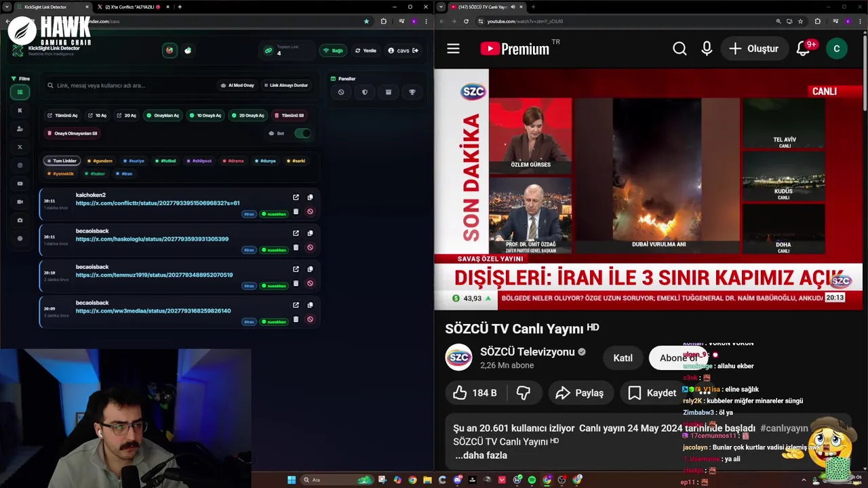Filter by YouTube links in sidebar
Screen dimensions: 868x488
tap(20, 184)
